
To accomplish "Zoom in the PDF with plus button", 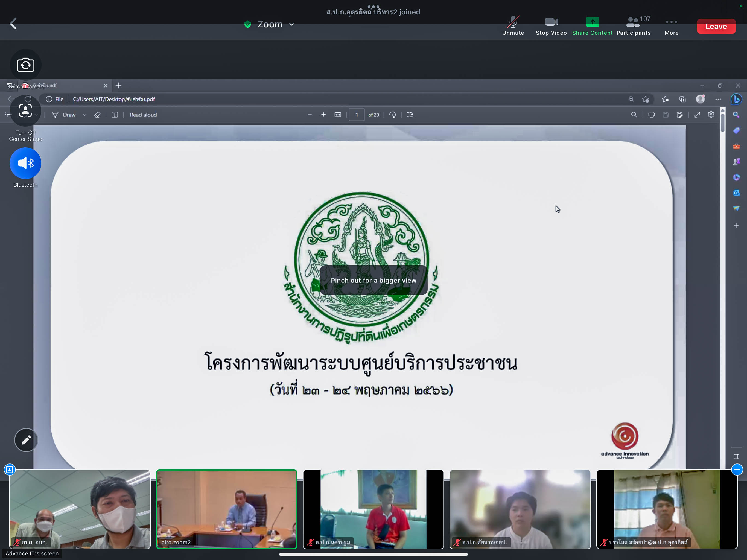I will click(x=323, y=115).
